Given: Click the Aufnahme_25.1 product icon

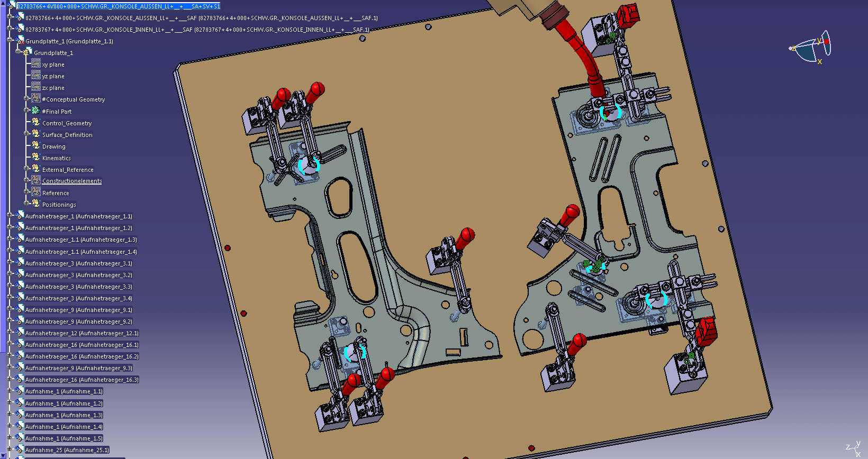Looking at the screenshot, I should pyautogui.click(x=19, y=449).
